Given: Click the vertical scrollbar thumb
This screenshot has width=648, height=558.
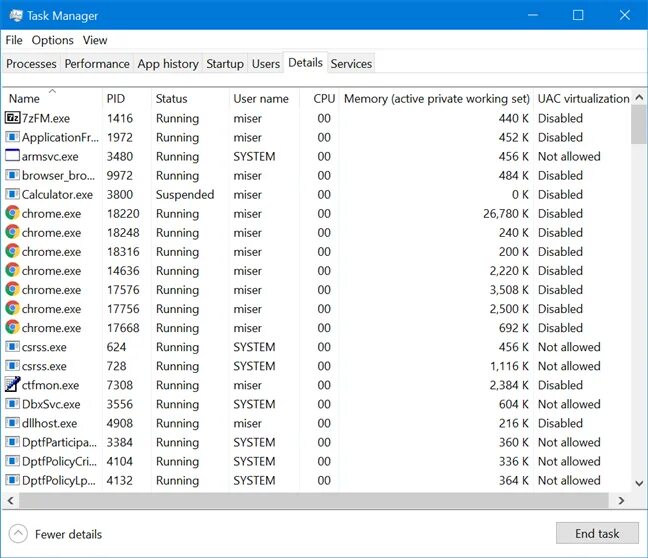Looking at the screenshot, I should [x=639, y=125].
